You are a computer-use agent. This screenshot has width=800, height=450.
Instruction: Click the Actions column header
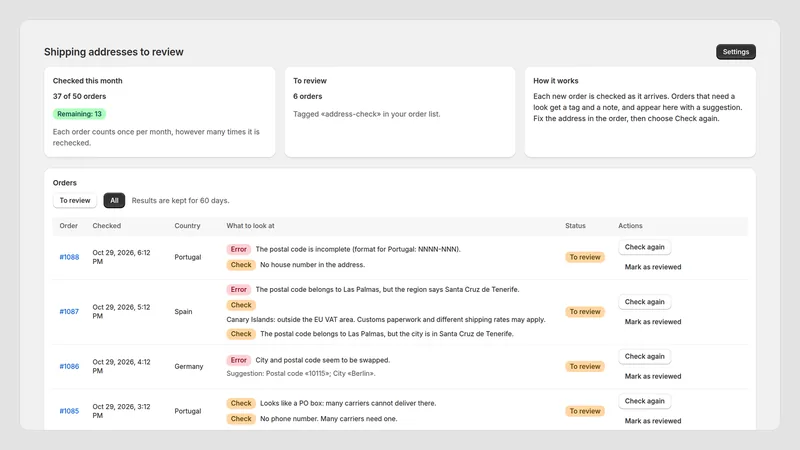630,226
